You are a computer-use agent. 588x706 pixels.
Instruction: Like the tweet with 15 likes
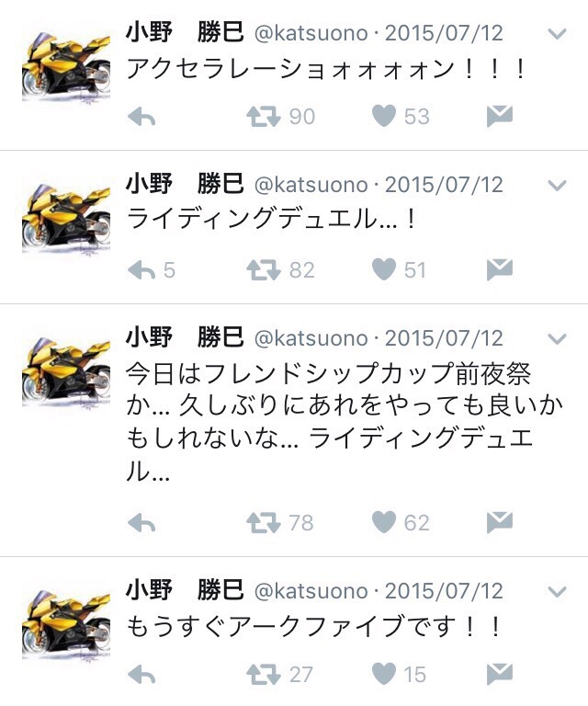click(x=384, y=674)
